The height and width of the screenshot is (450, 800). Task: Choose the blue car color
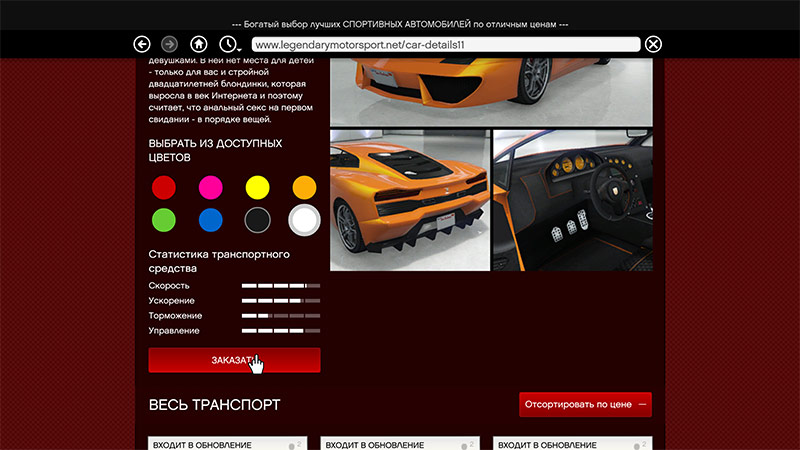(x=211, y=220)
